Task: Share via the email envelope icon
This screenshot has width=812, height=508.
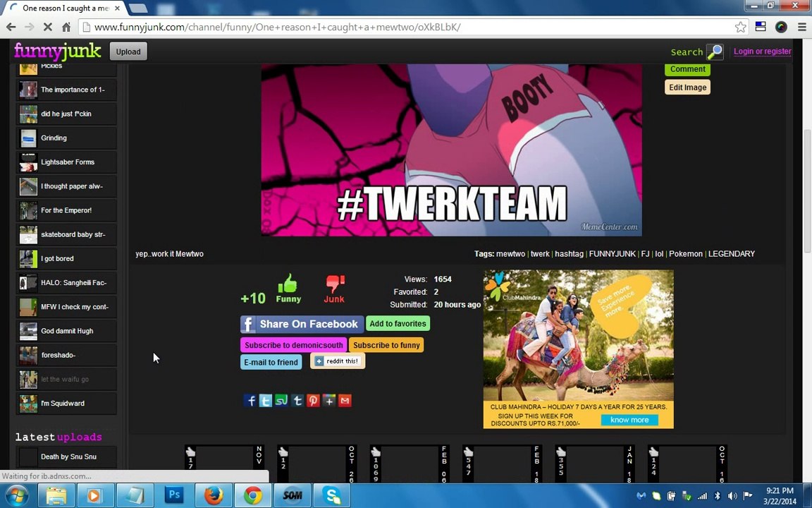Action: click(x=345, y=401)
